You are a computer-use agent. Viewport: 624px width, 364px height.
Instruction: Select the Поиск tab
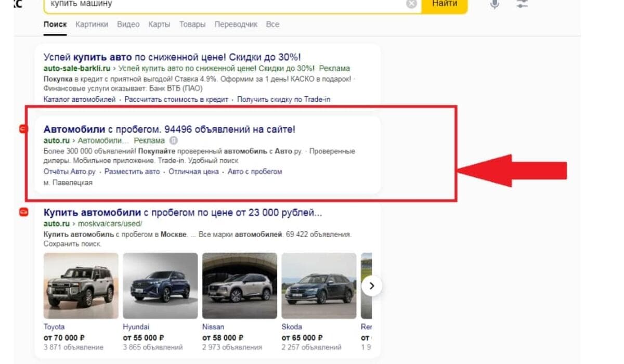tap(55, 24)
